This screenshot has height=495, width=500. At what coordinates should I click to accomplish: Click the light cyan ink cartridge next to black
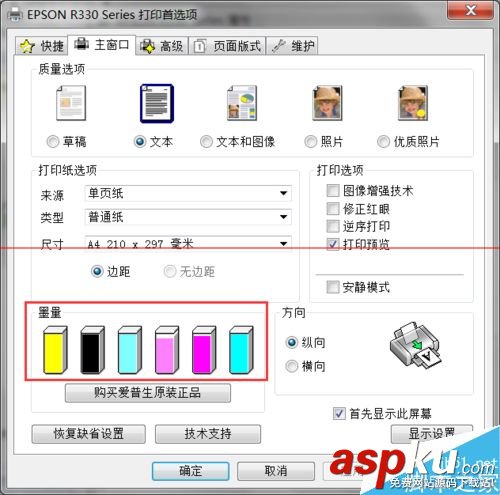pos(130,350)
